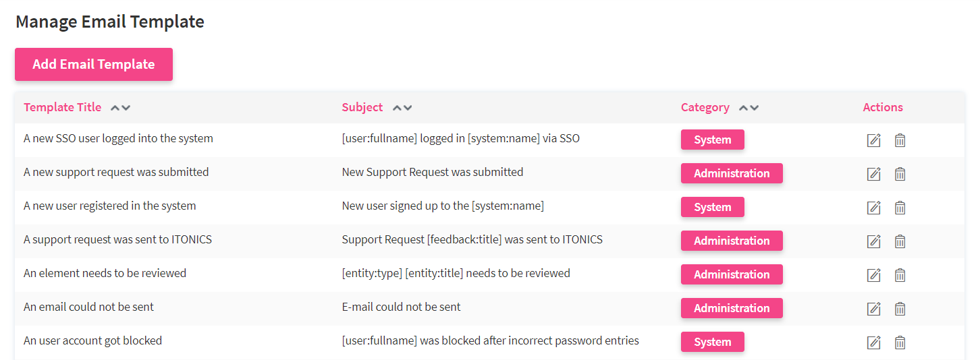Sort table by Template Title arrows
This screenshot has width=980, height=360.
click(120, 108)
